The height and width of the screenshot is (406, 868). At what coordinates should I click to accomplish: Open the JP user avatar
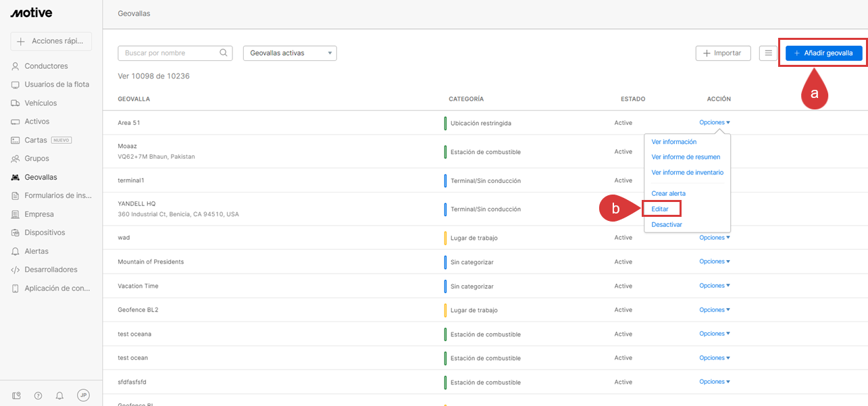83,395
